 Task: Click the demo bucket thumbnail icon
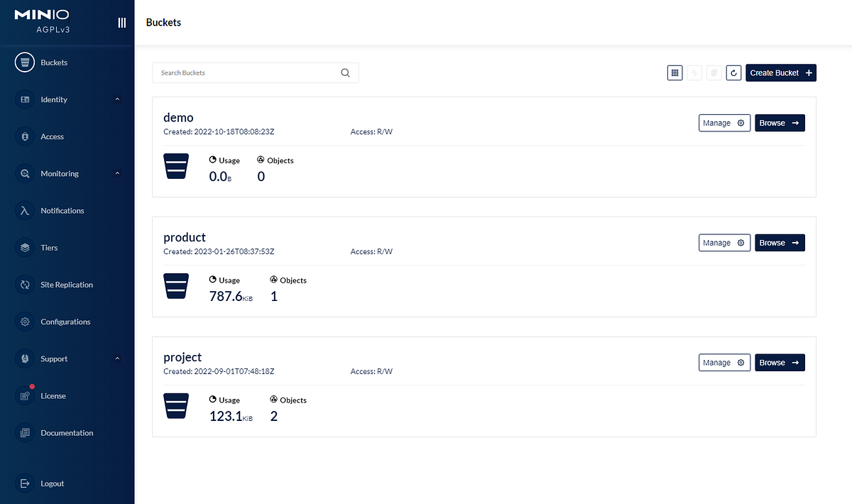point(176,166)
